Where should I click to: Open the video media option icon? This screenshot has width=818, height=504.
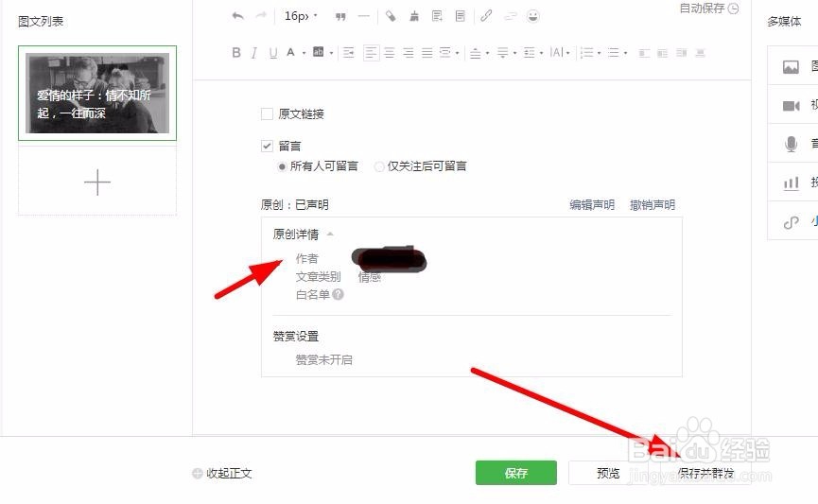click(x=791, y=106)
